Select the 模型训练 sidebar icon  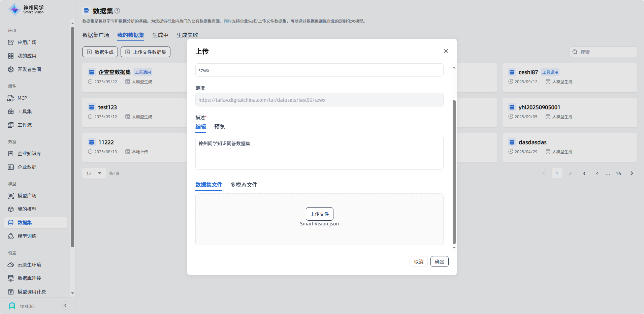point(11,236)
